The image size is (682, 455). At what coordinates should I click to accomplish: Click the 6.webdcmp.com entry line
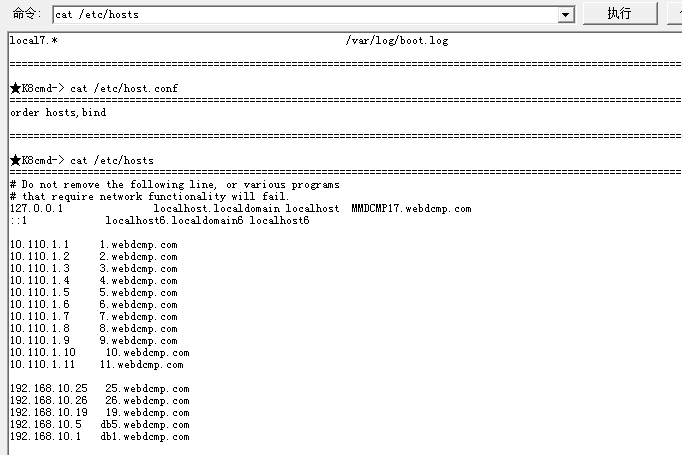point(94,304)
